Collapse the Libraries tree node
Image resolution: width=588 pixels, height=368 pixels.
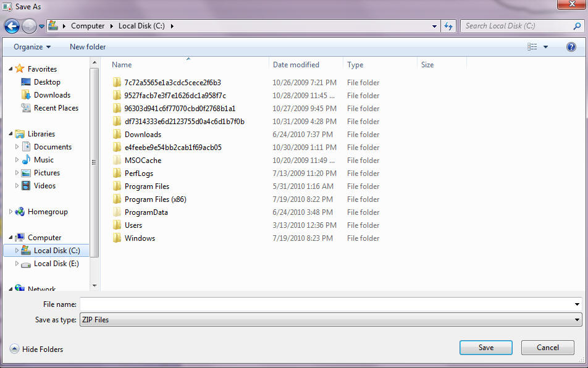[x=10, y=134]
